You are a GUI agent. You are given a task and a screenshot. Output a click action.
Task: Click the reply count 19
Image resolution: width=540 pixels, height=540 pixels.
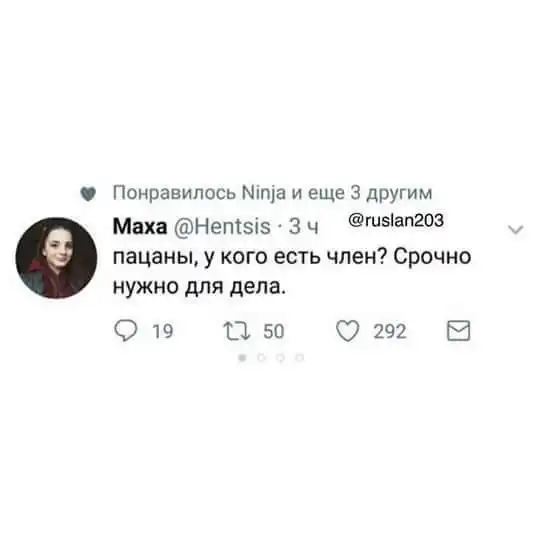163,331
